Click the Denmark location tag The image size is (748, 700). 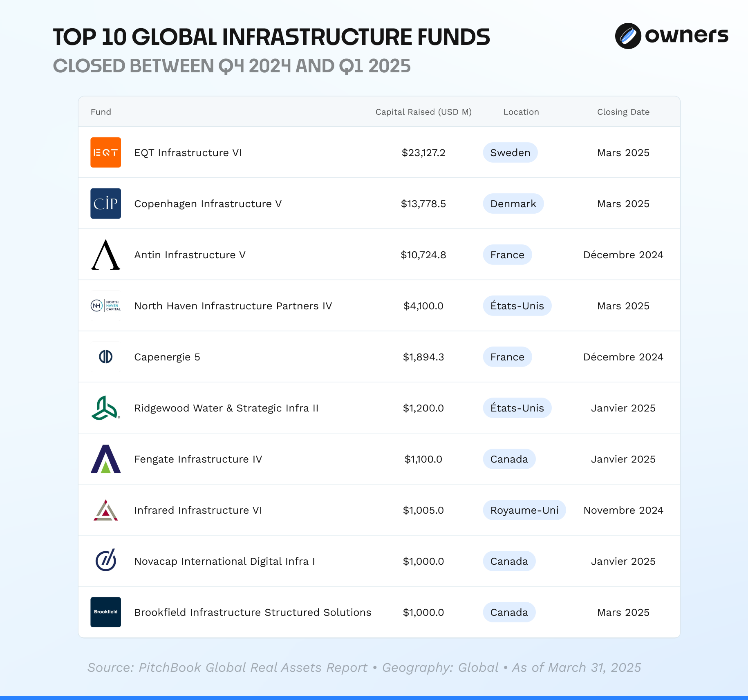coord(513,204)
